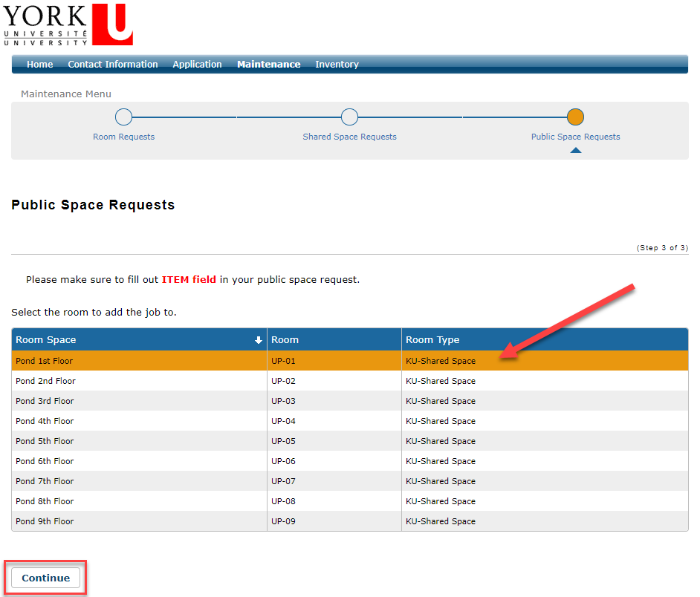Click the Maintenance Menu breadcrumb label
This screenshot has height=597, width=700.
66,94
